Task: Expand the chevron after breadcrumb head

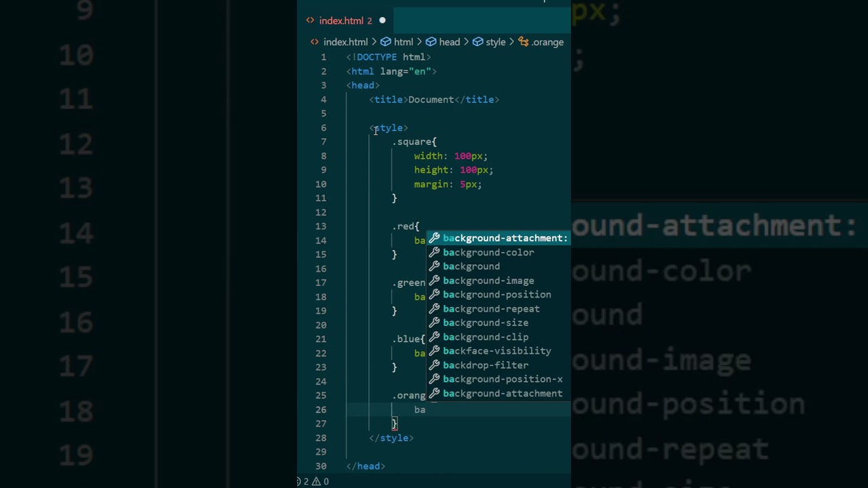Action: click(x=466, y=42)
